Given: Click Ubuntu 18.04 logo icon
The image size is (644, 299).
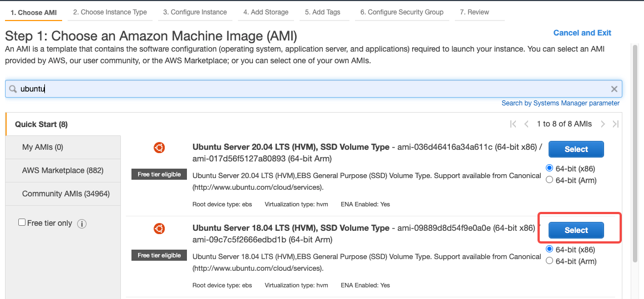Looking at the screenshot, I should 159,229.
